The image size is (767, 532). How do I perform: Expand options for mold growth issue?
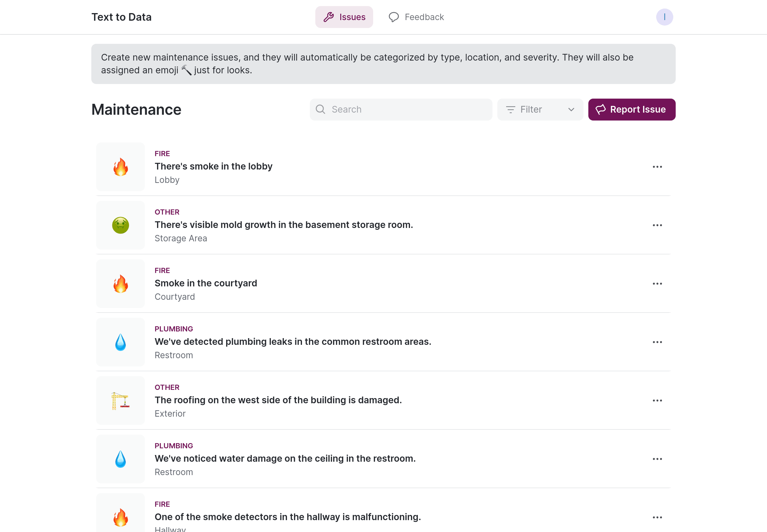pos(657,224)
